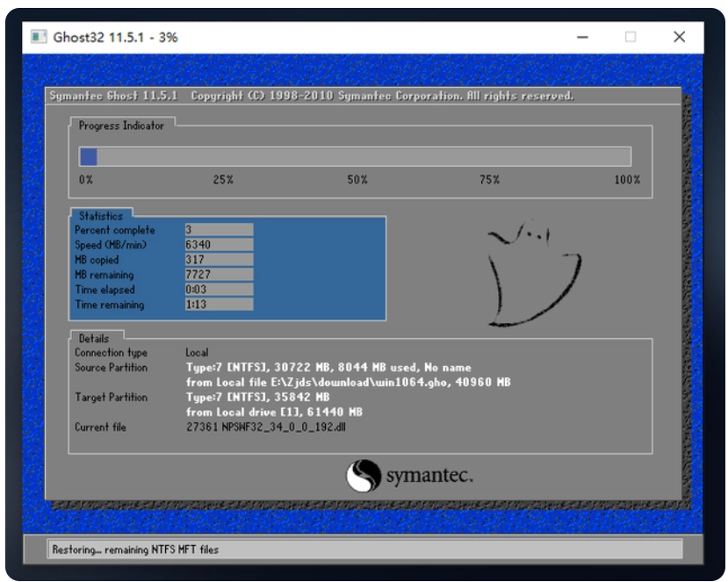Close the Ghost32 window
728x582 pixels.
coord(679,37)
